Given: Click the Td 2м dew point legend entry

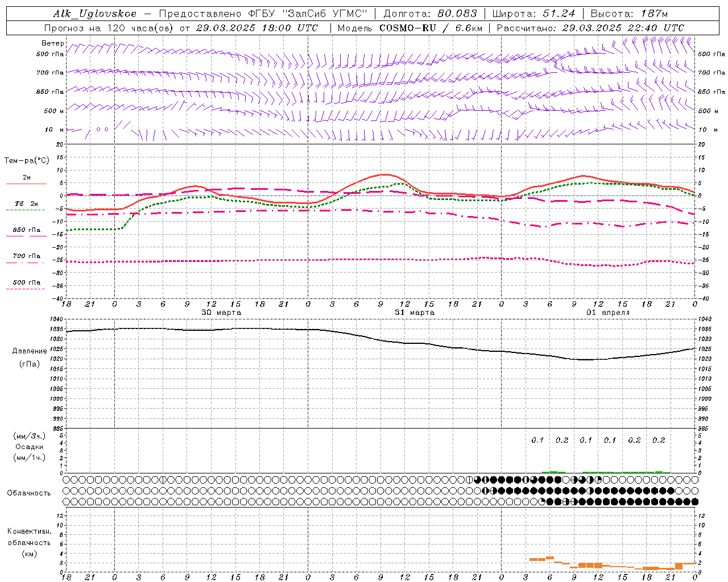Looking at the screenshot, I should pos(26,203).
